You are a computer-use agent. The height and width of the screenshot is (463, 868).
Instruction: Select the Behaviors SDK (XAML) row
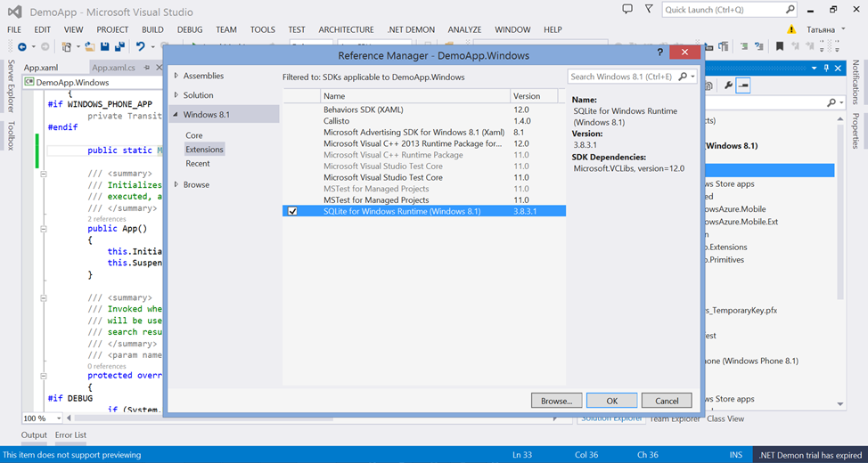click(x=424, y=110)
